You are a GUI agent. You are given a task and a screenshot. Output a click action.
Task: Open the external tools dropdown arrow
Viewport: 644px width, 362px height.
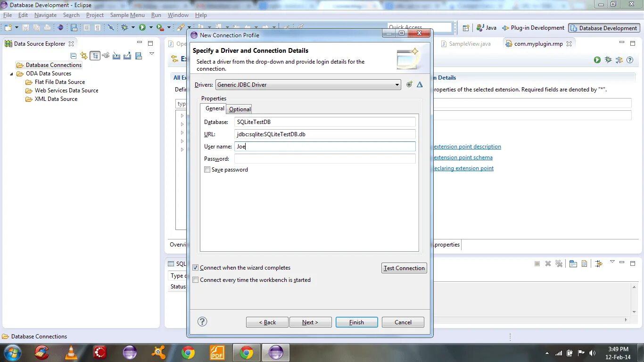point(169,28)
